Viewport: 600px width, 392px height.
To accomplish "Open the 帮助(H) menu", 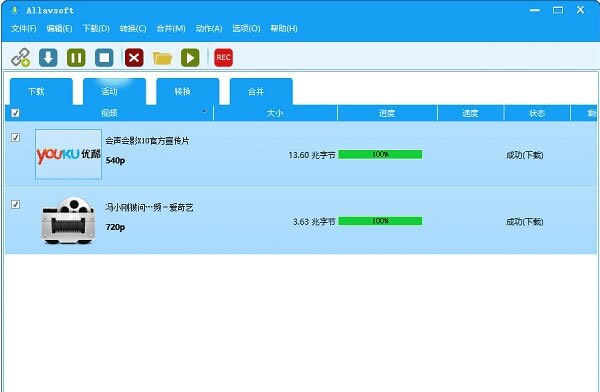I will click(x=284, y=29).
